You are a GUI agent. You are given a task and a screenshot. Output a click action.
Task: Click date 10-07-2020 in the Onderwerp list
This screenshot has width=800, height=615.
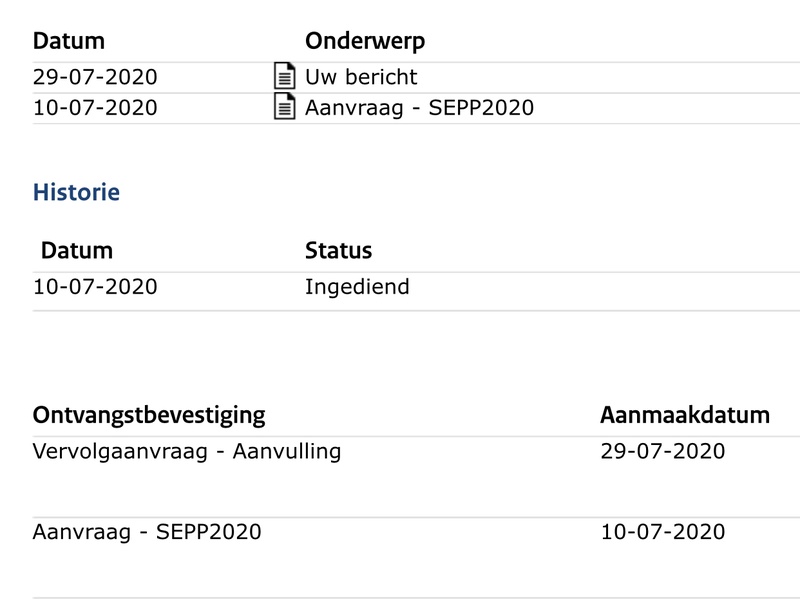95,108
